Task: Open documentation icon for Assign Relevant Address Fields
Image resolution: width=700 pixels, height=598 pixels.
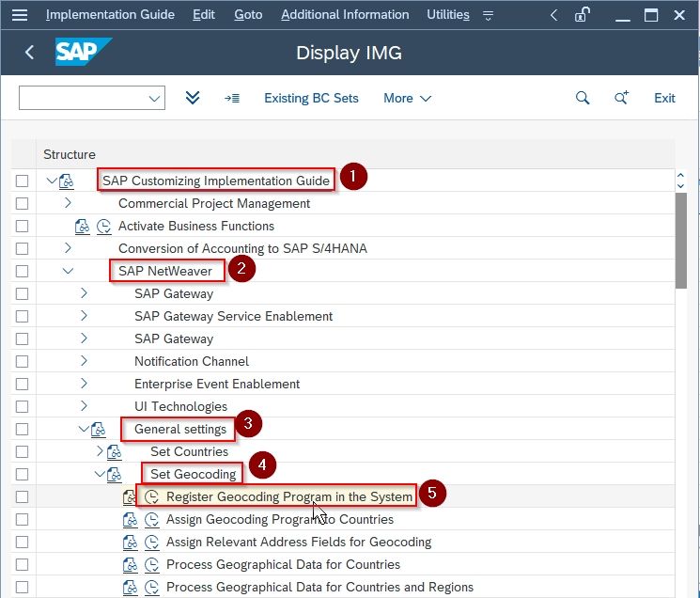Action: tap(131, 543)
